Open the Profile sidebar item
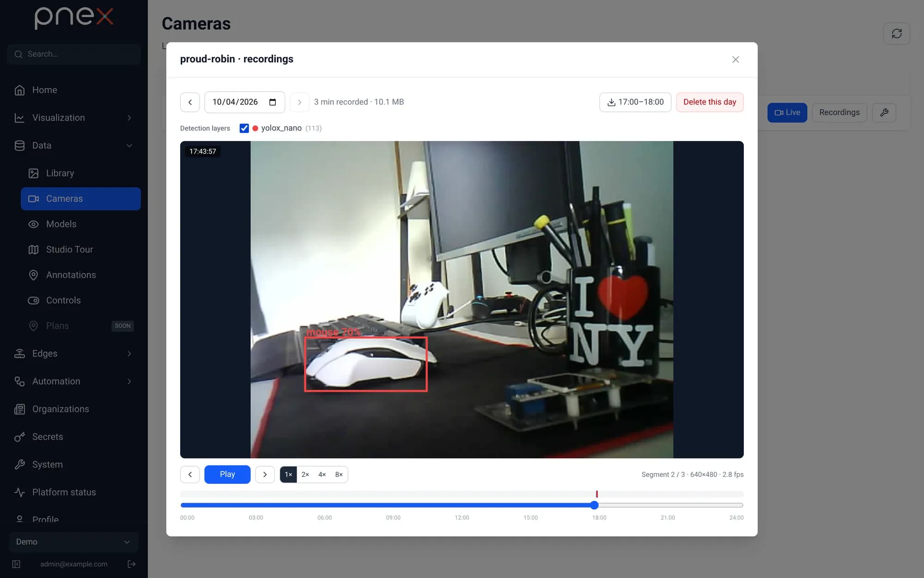The height and width of the screenshot is (578, 924). click(x=74, y=519)
